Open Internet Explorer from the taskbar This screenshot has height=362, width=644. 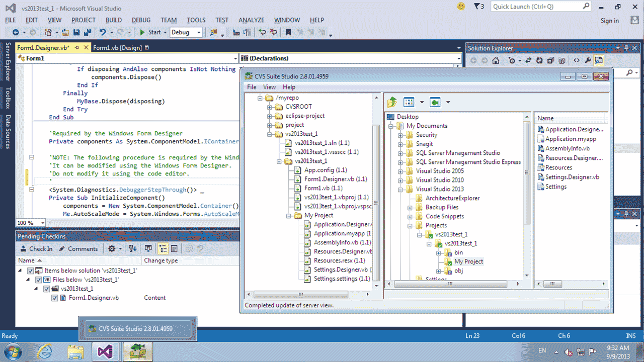(45, 350)
